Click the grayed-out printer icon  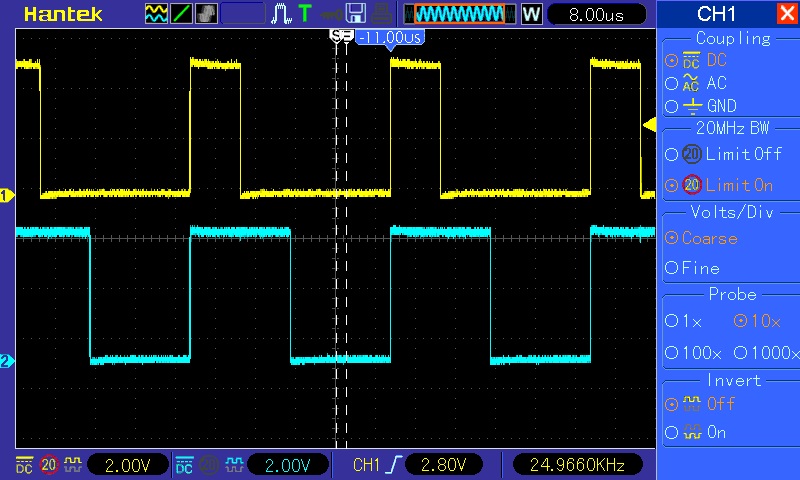[x=381, y=14]
